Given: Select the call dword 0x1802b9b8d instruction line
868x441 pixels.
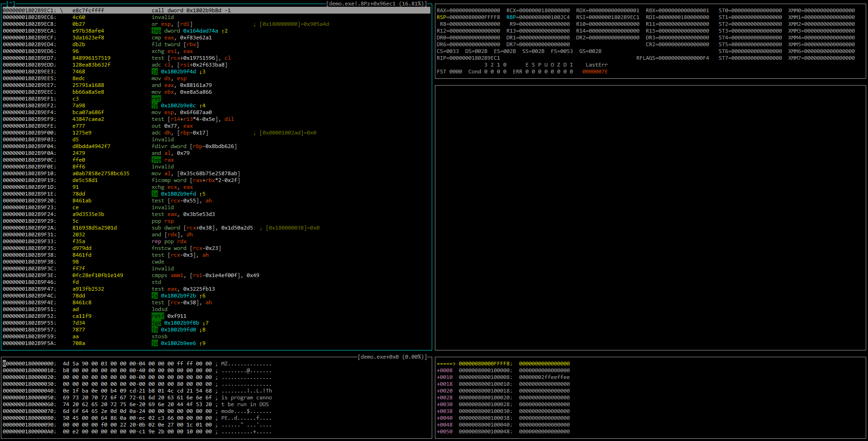Looking at the screenshot, I should tap(191, 10).
